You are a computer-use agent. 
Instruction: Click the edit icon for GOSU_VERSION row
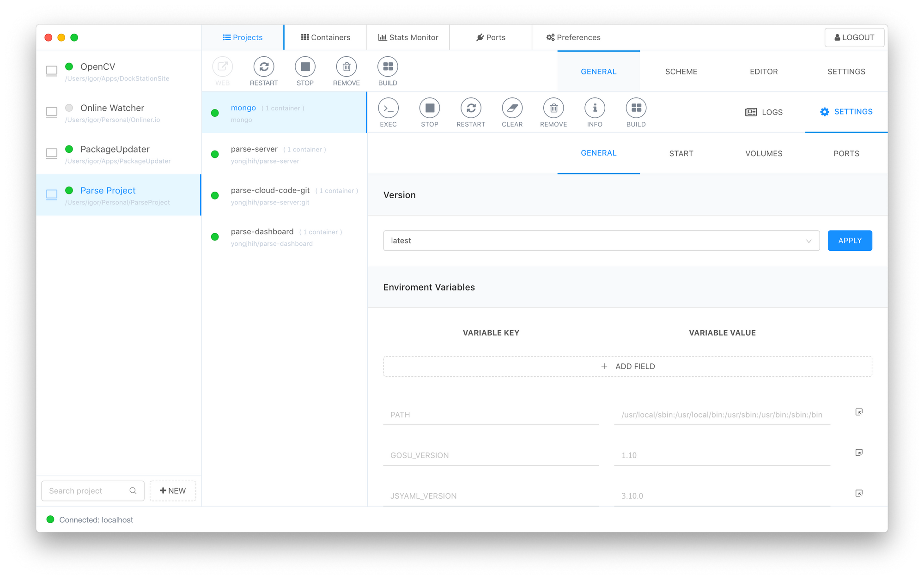[859, 453]
